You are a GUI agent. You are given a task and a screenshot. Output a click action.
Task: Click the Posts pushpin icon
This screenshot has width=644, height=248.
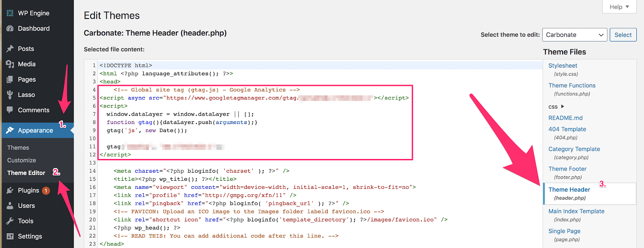tap(10, 49)
